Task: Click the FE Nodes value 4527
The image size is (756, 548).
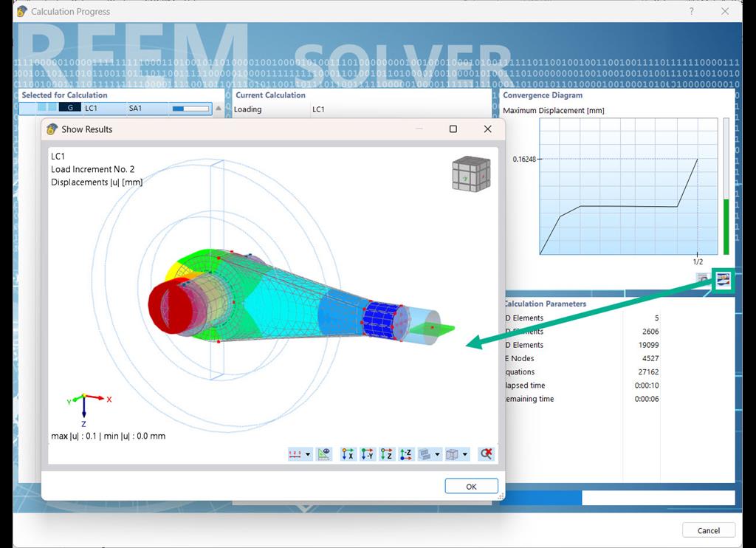Action: pyautogui.click(x=650, y=358)
